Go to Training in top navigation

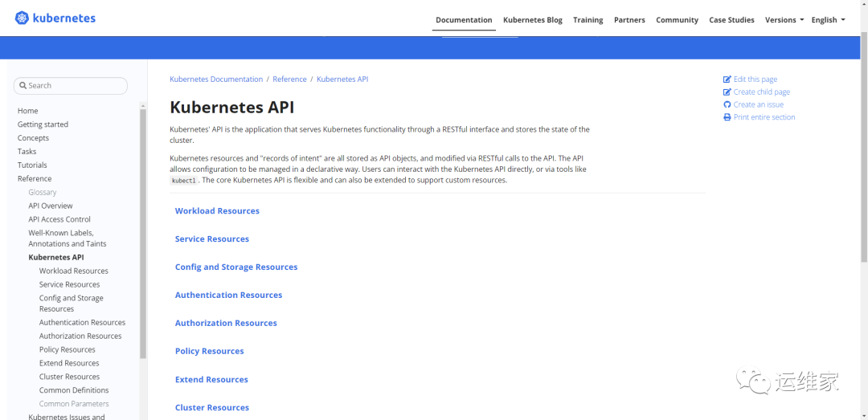coord(588,20)
